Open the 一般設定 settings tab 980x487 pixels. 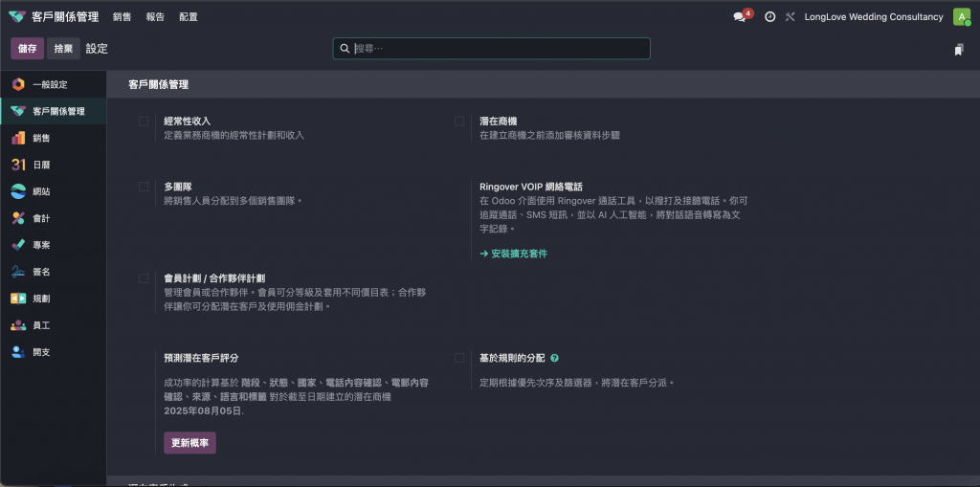54,84
